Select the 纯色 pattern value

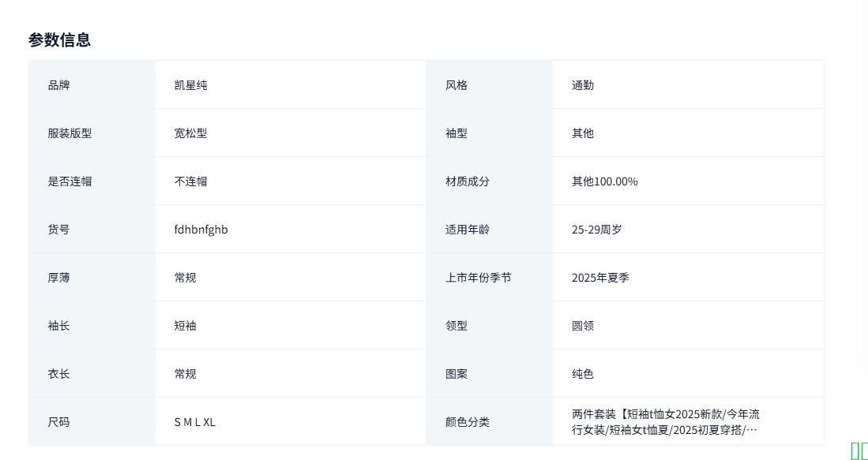pos(583,374)
